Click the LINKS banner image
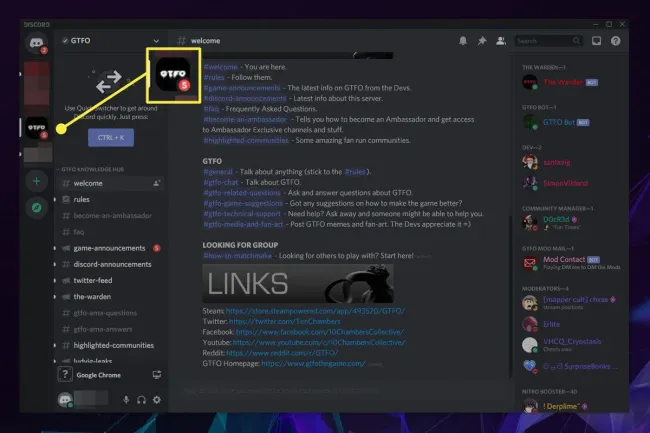The width and height of the screenshot is (650, 433). point(298,283)
